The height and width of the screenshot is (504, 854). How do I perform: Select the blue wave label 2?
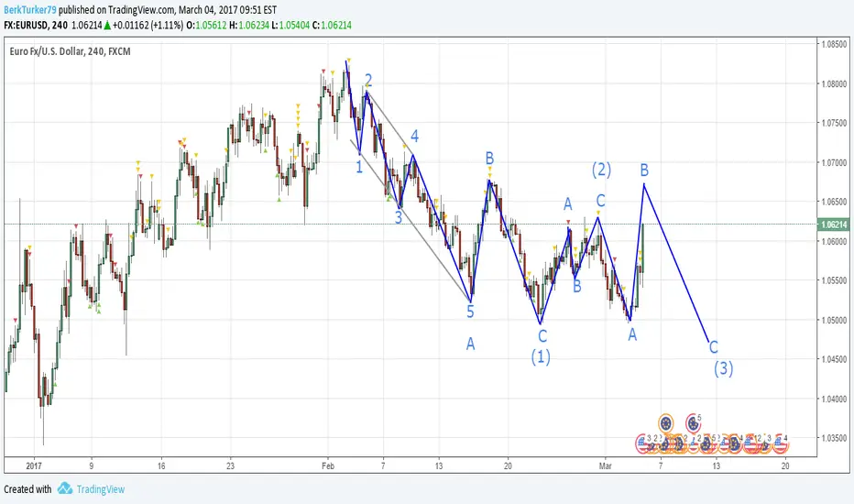pos(368,81)
